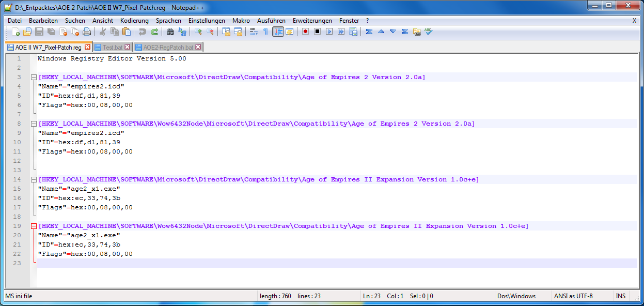Image resolution: width=644 pixels, height=306 pixels.
Task: Click the blue down-triangle toolbar icon
Action: 393,32
